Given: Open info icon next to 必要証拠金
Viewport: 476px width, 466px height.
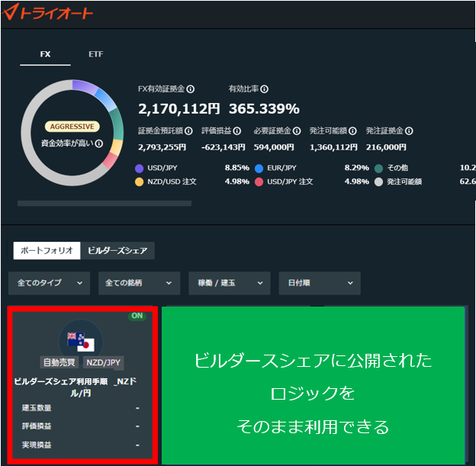Looking at the screenshot, I should tap(297, 131).
